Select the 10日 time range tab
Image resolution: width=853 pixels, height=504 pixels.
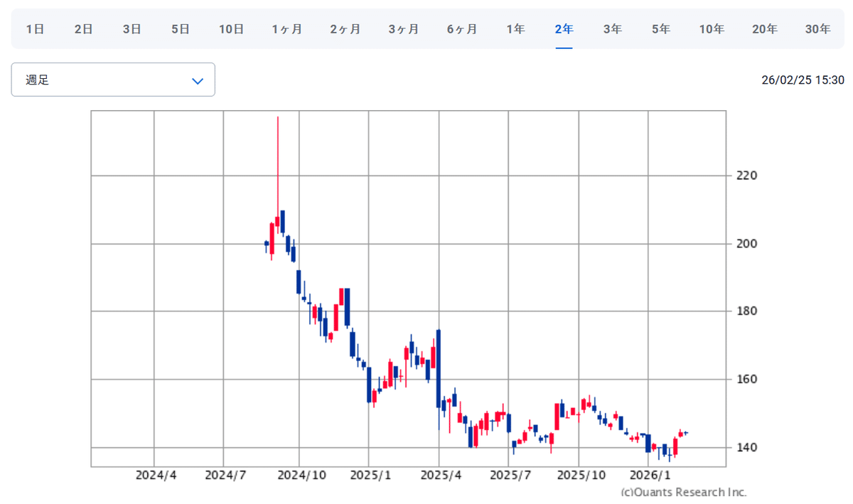232,29
